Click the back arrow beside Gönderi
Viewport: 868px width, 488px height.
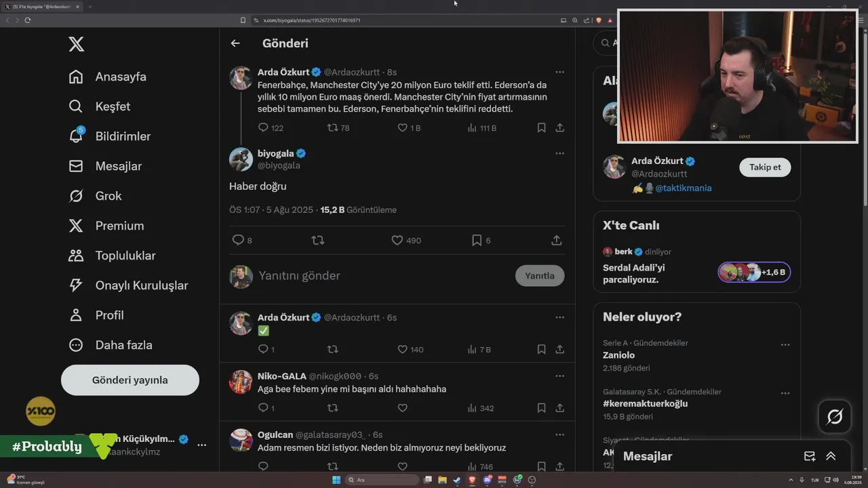[x=235, y=43]
